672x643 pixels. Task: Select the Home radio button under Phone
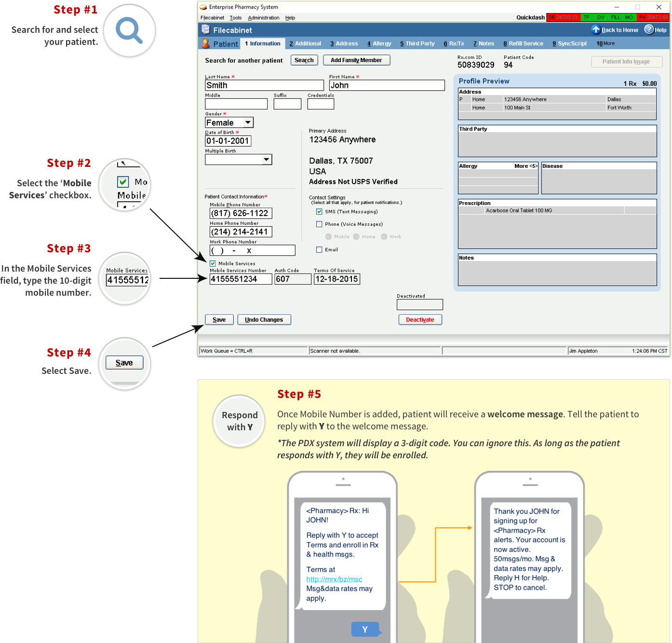[356, 237]
